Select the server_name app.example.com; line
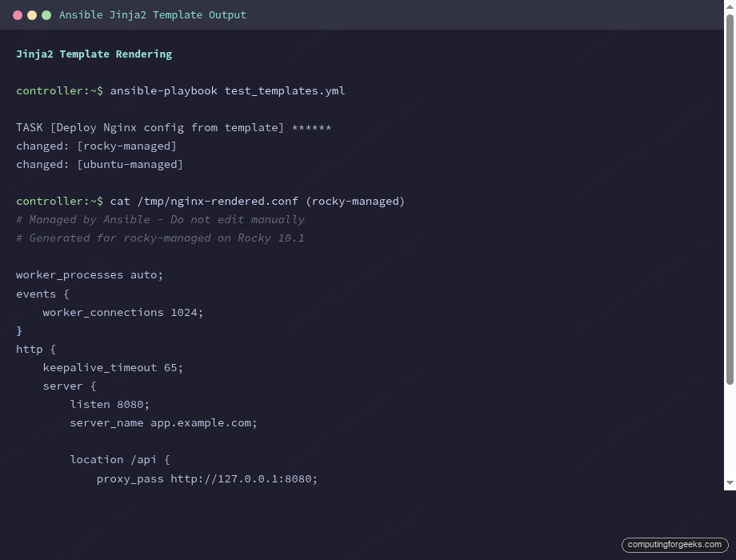Viewport: 736px width, 560px height. pyautogui.click(x=163, y=422)
